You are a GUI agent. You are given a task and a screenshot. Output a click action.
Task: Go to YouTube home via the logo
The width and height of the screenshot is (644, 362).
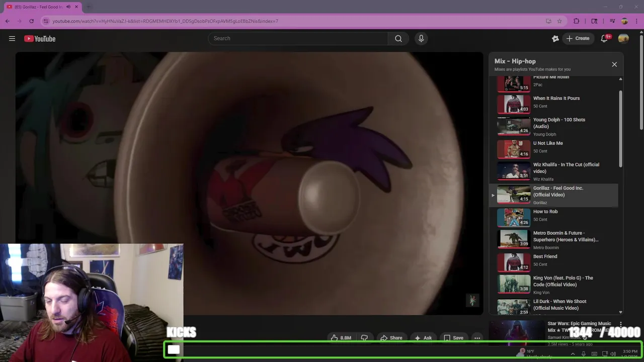[40, 39]
